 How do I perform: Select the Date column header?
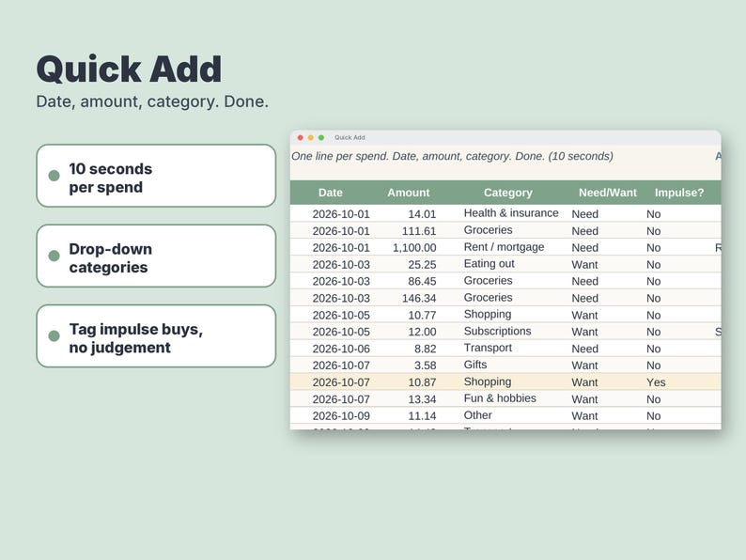[x=331, y=193]
